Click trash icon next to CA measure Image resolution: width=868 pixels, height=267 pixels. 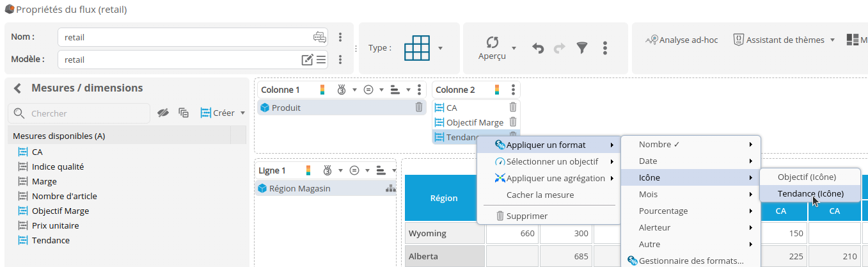coord(512,108)
